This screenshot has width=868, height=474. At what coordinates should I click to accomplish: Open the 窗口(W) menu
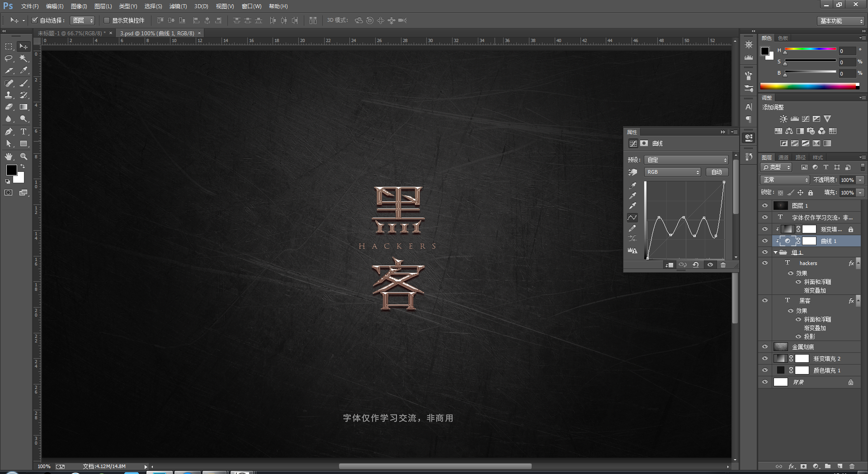(x=251, y=6)
